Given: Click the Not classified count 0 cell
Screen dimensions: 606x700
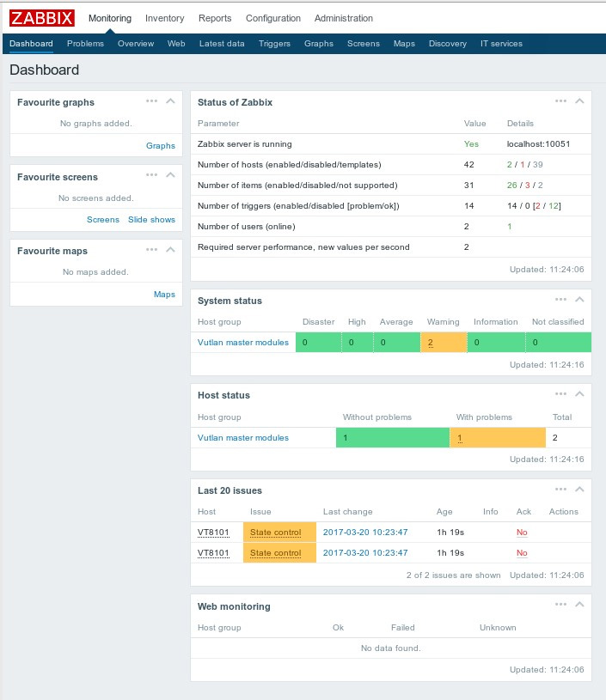Looking at the screenshot, I should point(558,343).
